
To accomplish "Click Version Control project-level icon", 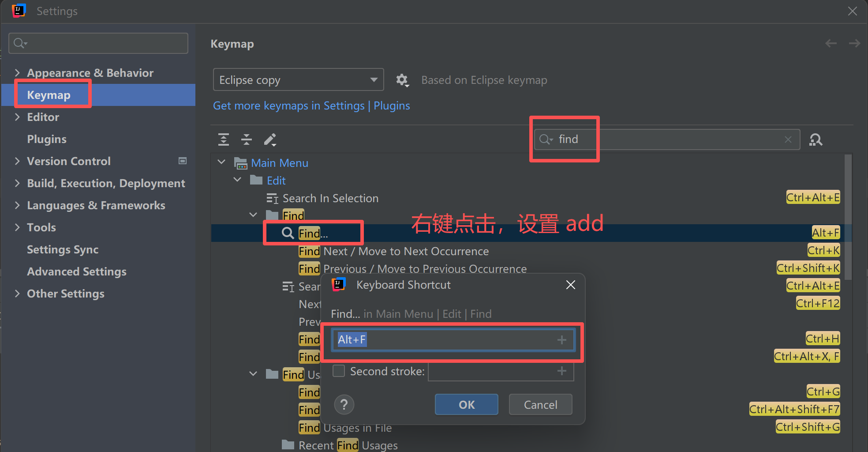I will pos(183,161).
